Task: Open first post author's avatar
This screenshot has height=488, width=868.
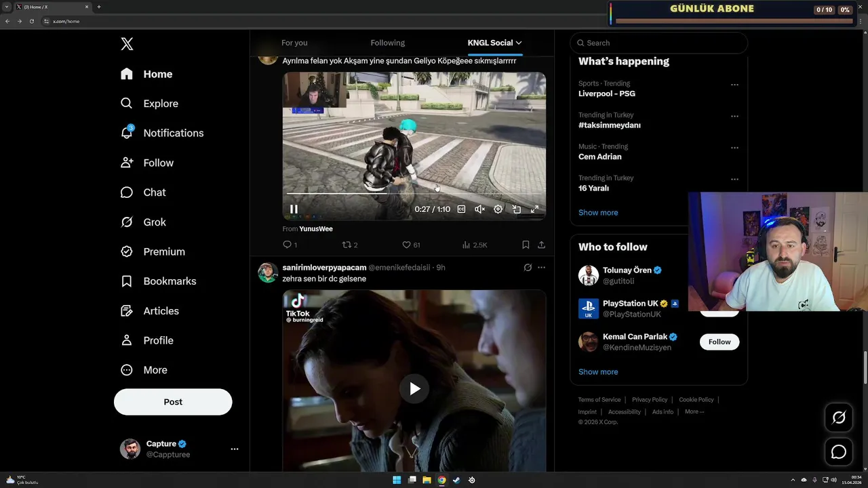Action: pyautogui.click(x=268, y=60)
